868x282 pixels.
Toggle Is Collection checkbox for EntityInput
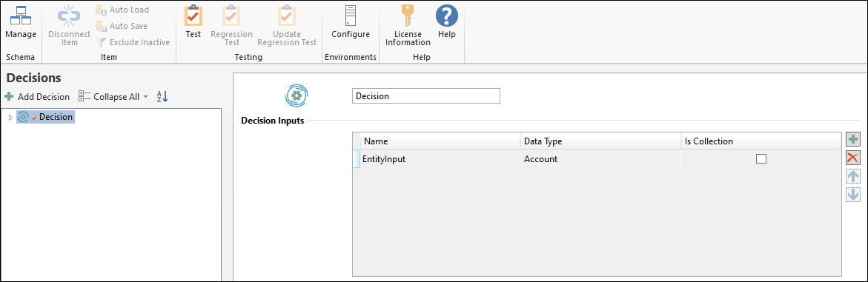pos(761,158)
